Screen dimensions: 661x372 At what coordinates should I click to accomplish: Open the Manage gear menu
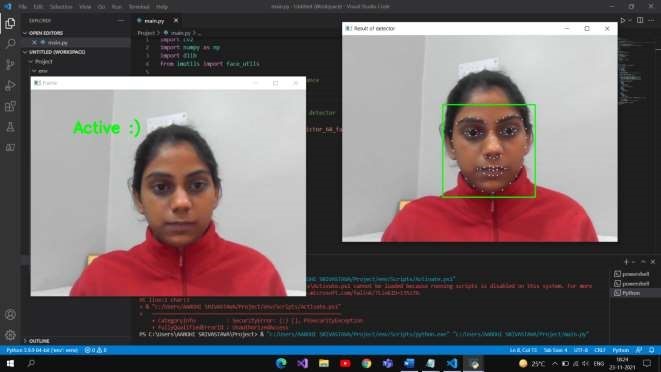10,335
